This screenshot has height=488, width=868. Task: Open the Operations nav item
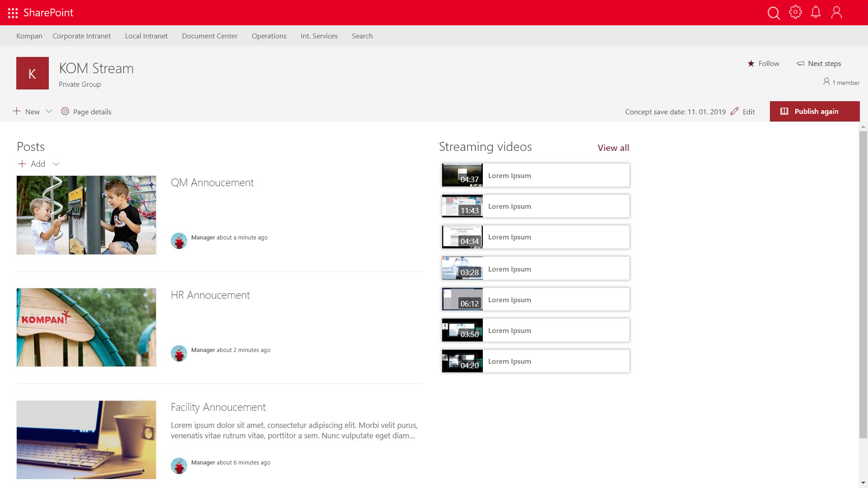(x=269, y=36)
